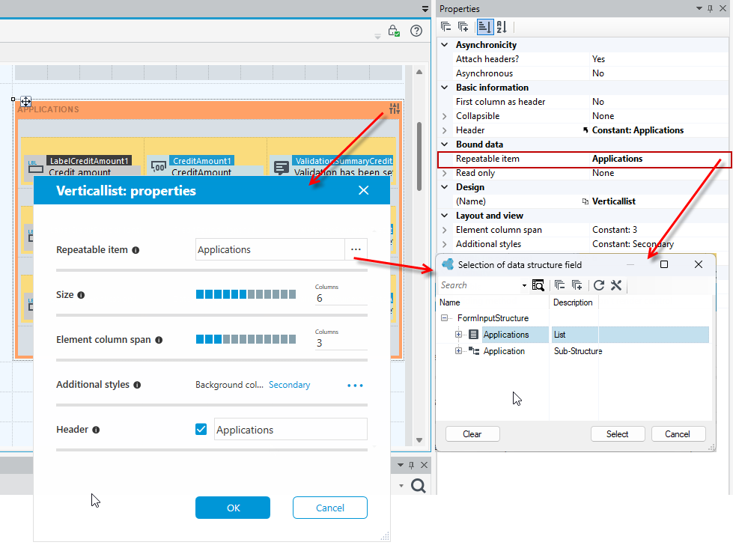Screen dimensions: 733x560
Task: Show info tooltip for Additional styles
Action: pyautogui.click(x=137, y=385)
